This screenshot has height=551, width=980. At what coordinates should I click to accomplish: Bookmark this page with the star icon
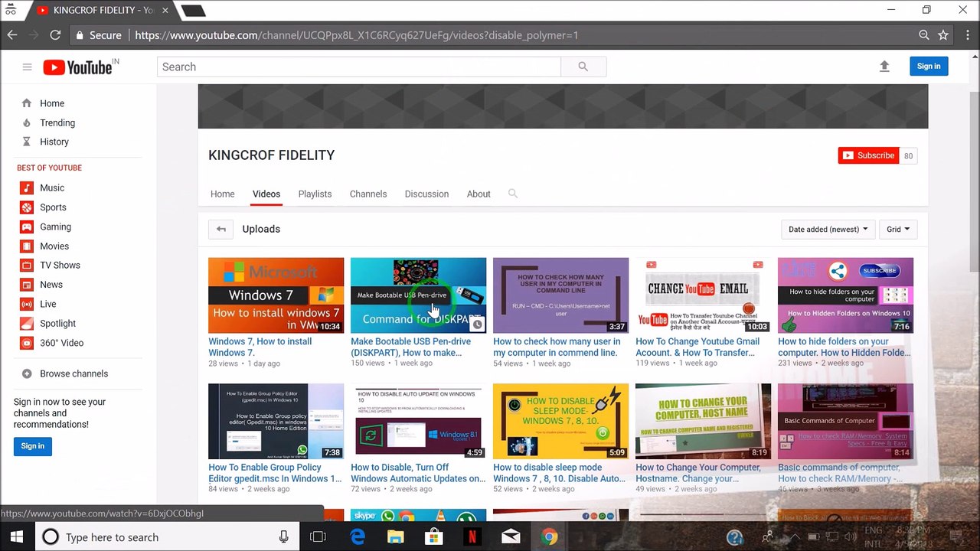pyautogui.click(x=943, y=35)
